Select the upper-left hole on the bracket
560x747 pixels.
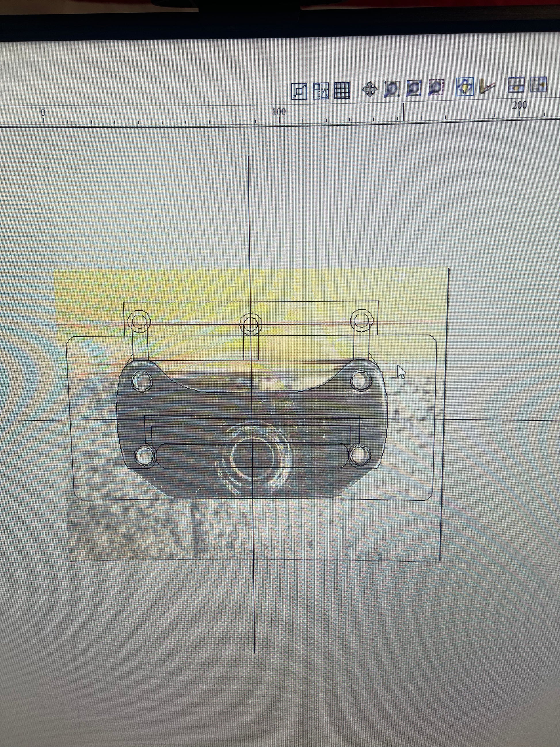[142, 381]
